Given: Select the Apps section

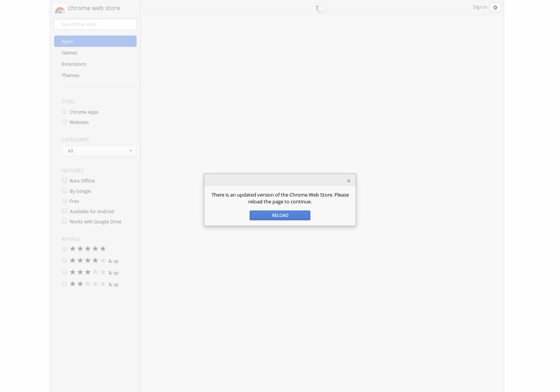Looking at the screenshot, I should pos(95,41).
